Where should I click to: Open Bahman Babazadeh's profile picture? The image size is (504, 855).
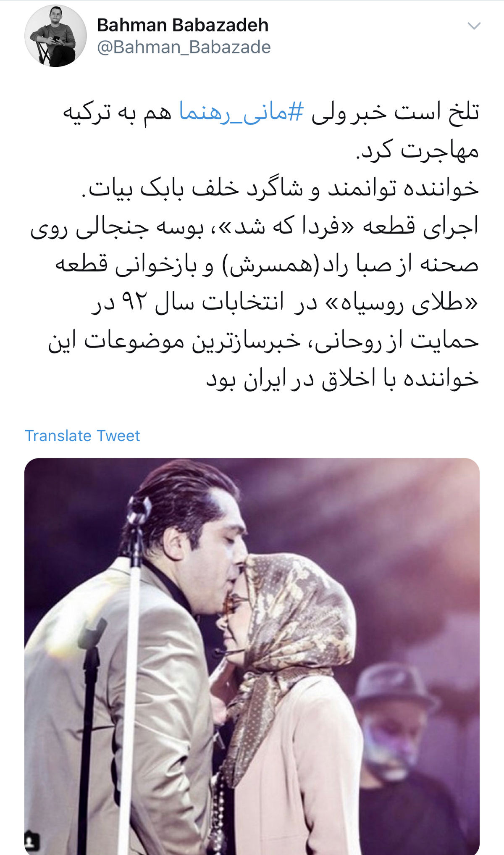tap(56, 36)
